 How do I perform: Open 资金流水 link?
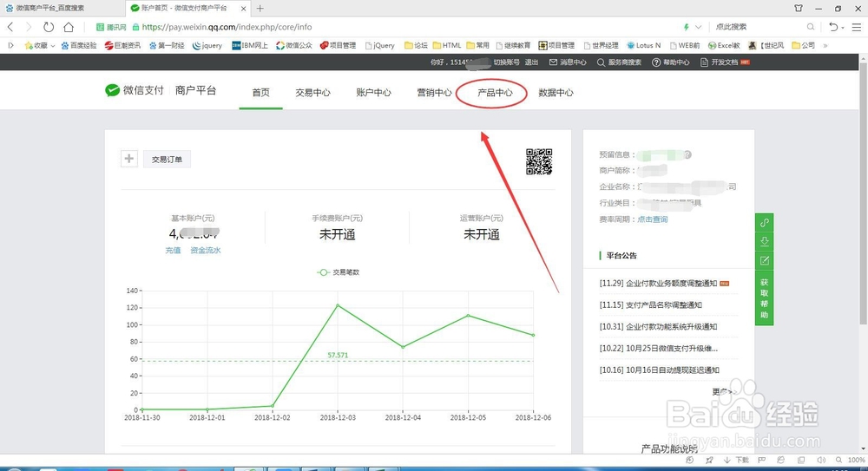(x=206, y=250)
